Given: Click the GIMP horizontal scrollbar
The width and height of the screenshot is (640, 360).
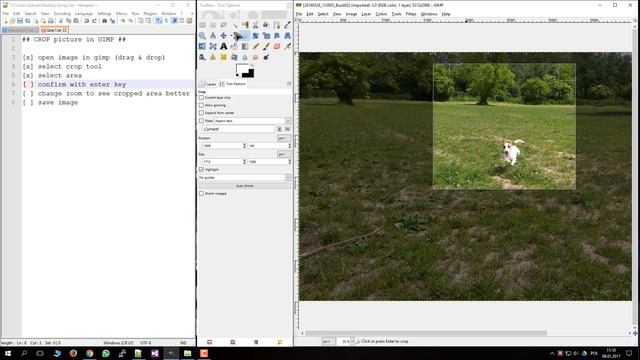Looking at the screenshot, I should [x=426, y=333].
